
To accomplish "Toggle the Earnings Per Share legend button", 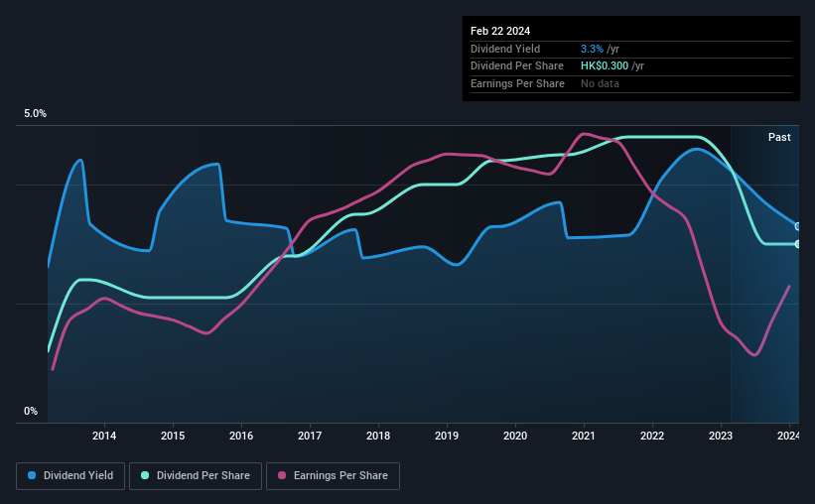I will [333, 476].
